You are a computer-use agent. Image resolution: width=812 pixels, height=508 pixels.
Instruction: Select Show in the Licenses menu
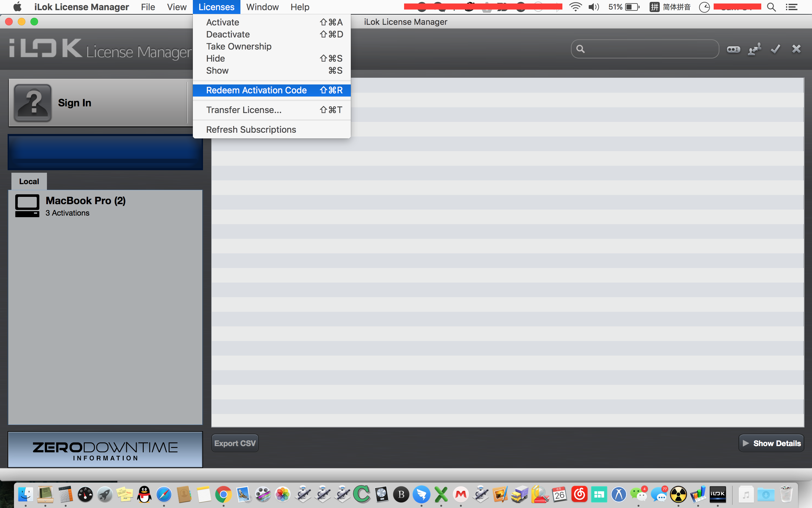[272, 70]
